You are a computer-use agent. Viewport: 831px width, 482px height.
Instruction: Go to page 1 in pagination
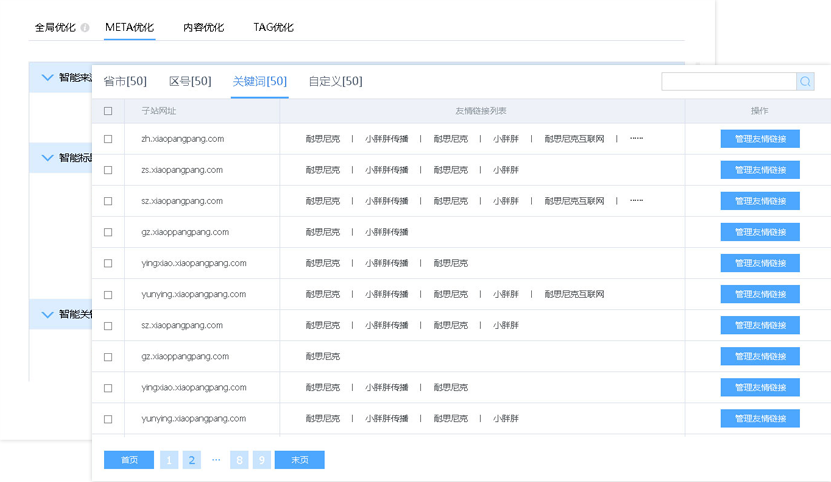tap(169, 460)
